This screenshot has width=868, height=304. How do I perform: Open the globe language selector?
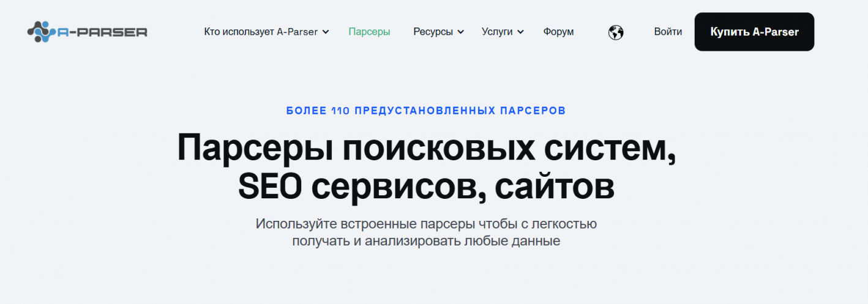click(x=616, y=32)
